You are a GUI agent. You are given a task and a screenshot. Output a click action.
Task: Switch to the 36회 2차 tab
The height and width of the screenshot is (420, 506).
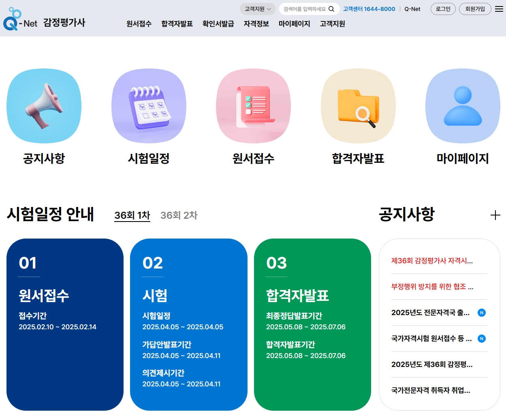[x=179, y=215]
